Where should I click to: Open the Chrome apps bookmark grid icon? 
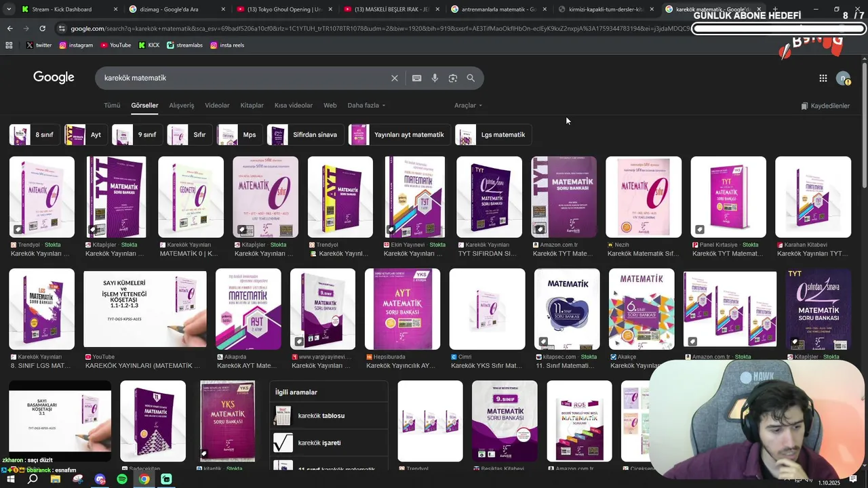(x=9, y=45)
